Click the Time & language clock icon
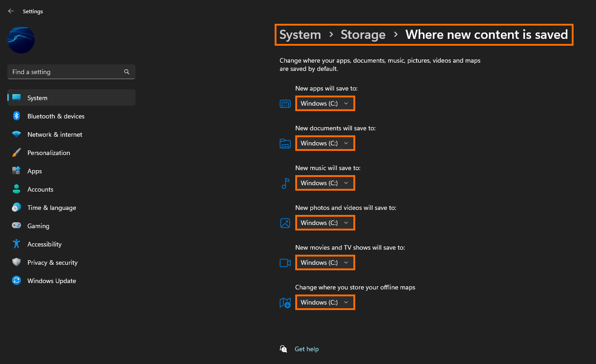The height and width of the screenshot is (364, 596). pyautogui.click(x=16, y=208)
